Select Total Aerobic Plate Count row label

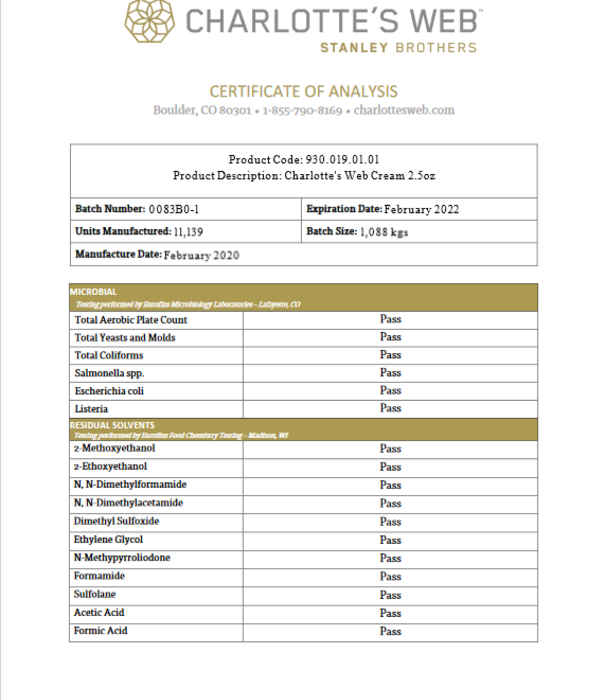coord(131,320)
